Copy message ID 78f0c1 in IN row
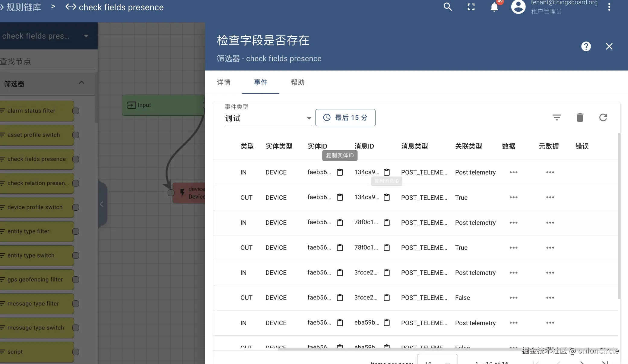This screenshot has height=364, width=628. [x=387, y=223]
